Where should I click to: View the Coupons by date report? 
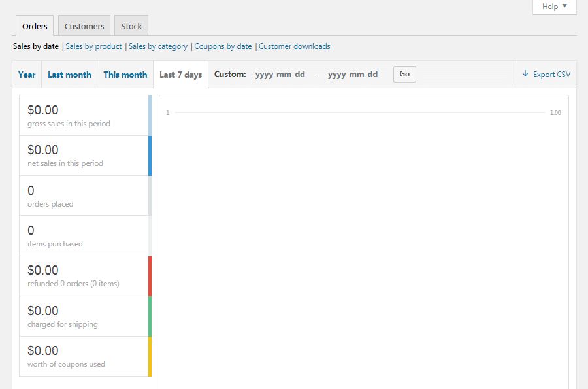point(222,46)
